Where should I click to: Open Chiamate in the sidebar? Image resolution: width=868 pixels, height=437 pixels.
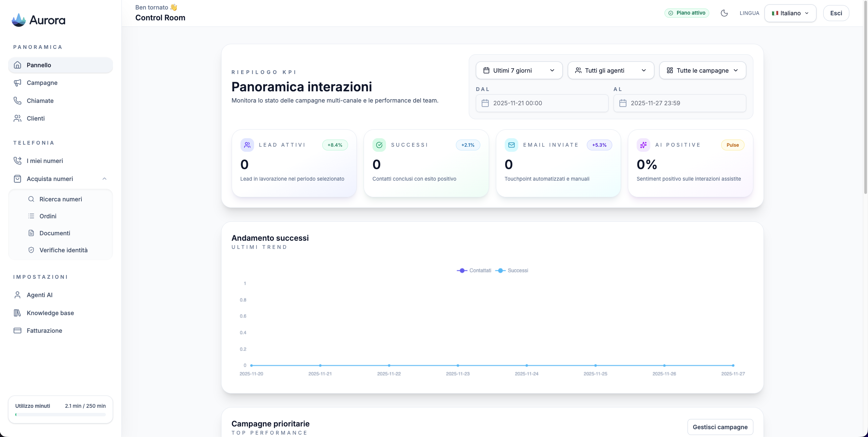40,101
